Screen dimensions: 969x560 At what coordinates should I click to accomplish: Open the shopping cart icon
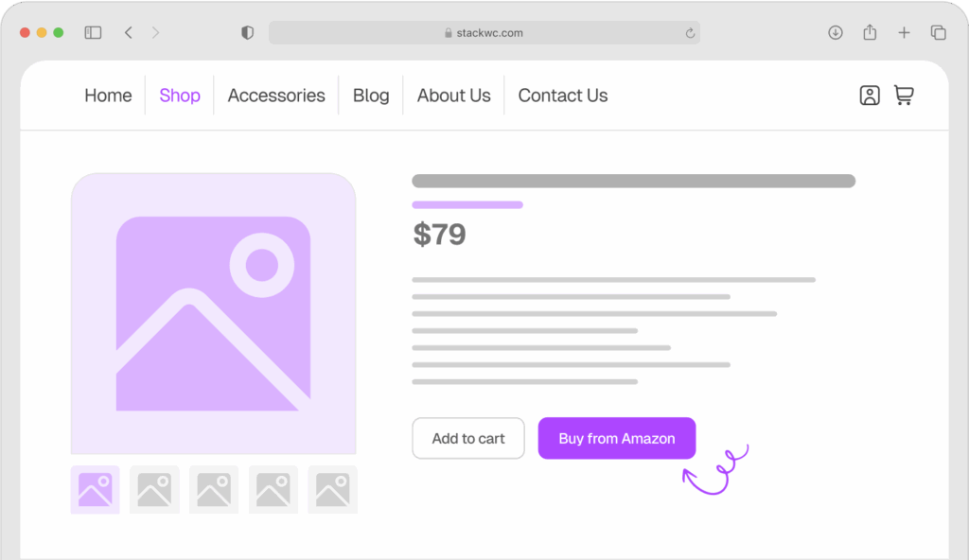click(904, 95)
